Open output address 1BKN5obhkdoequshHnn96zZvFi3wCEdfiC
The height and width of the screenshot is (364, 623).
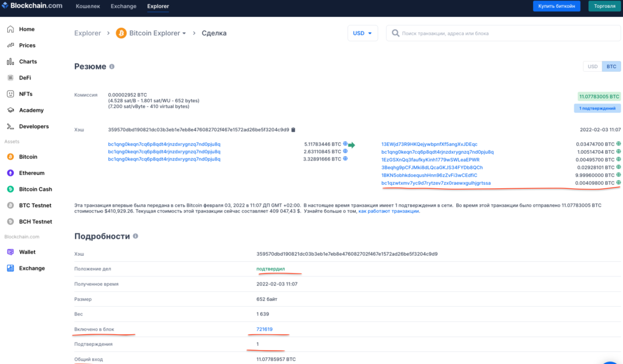(429, 175)
